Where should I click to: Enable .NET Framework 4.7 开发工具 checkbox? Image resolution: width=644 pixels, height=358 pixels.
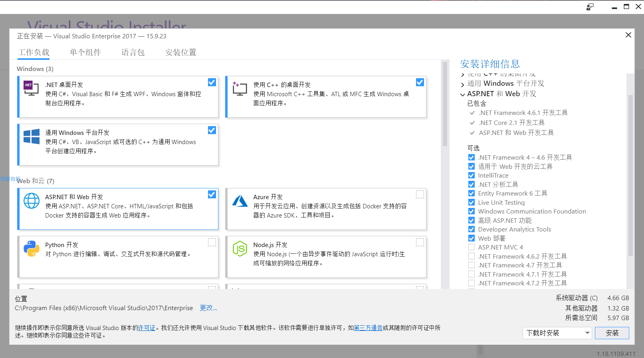(472, 265)
